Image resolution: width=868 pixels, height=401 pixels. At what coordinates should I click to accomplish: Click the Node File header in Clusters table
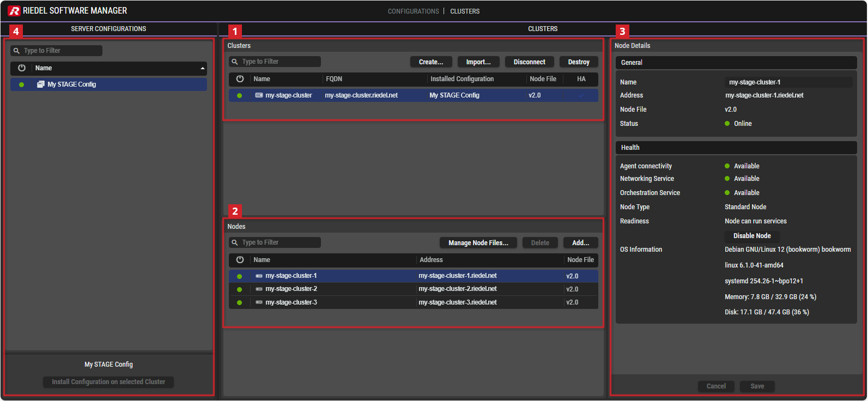pyautogui.click(x=543, y=79)
